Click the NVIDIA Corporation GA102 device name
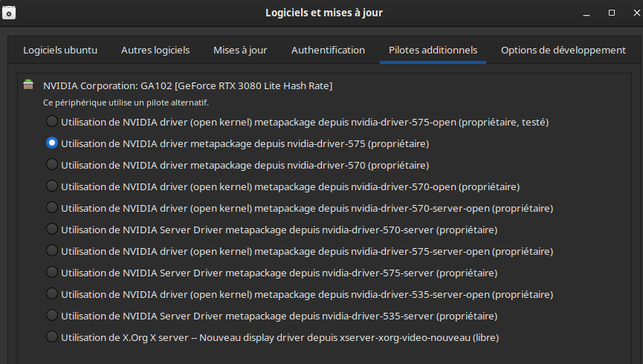 coord(188,85)
